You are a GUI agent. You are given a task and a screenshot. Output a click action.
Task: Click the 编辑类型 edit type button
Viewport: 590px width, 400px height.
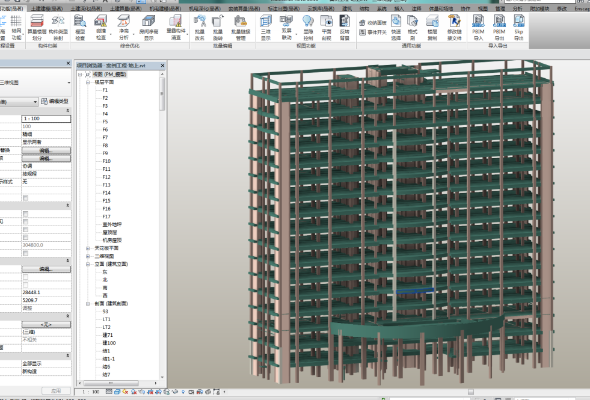(x=55, y=101)
